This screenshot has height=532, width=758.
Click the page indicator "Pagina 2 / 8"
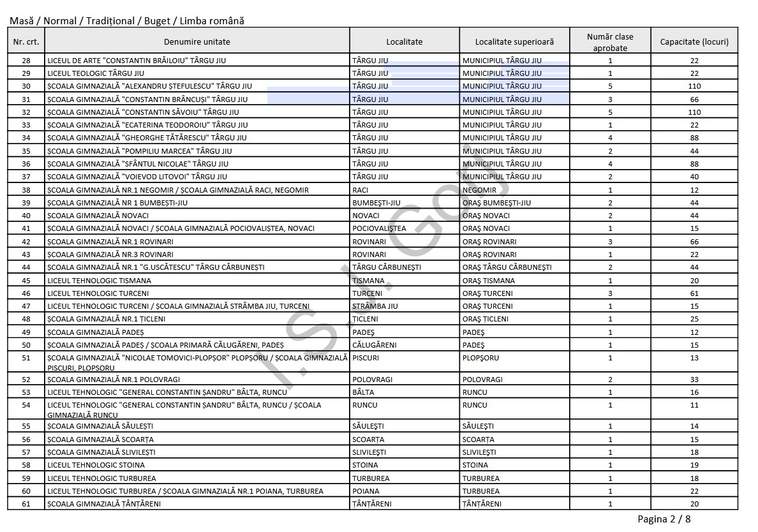664,519
